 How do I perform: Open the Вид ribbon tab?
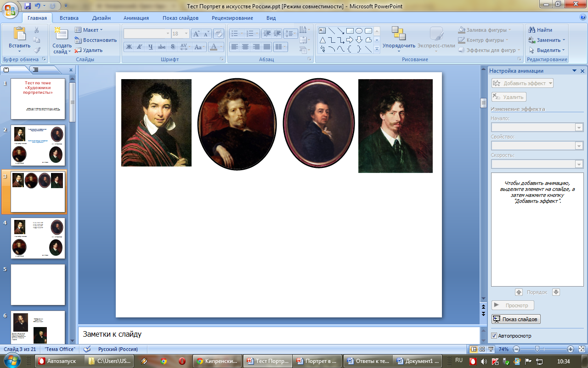pos(271,18)
